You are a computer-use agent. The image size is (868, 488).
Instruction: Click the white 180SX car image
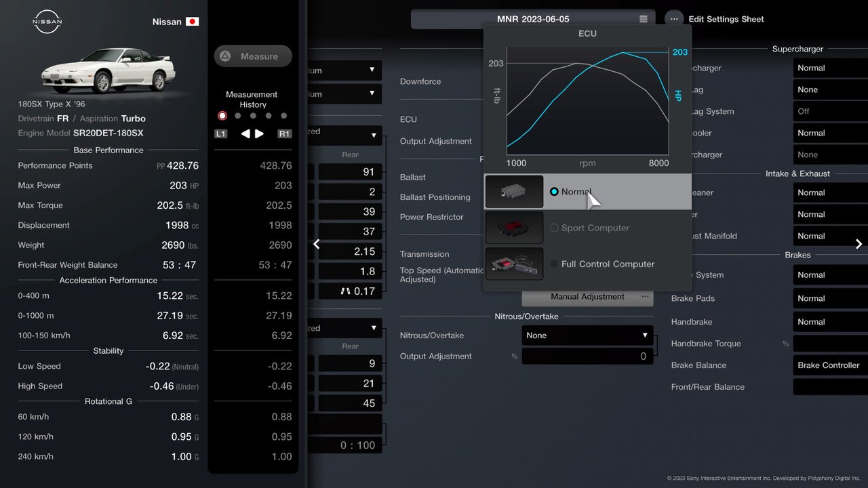(108, 70)
